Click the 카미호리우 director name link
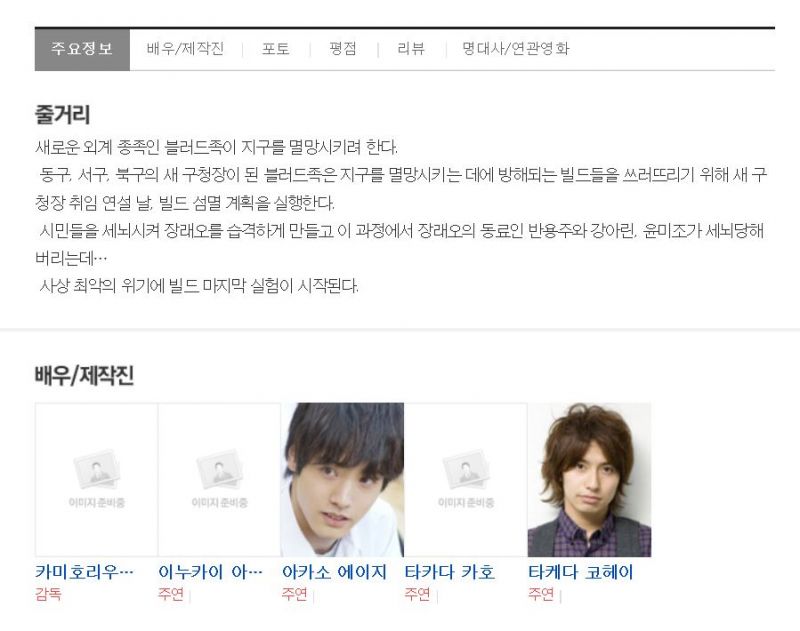Screen dimensions: 800x631 coord(84,572)
